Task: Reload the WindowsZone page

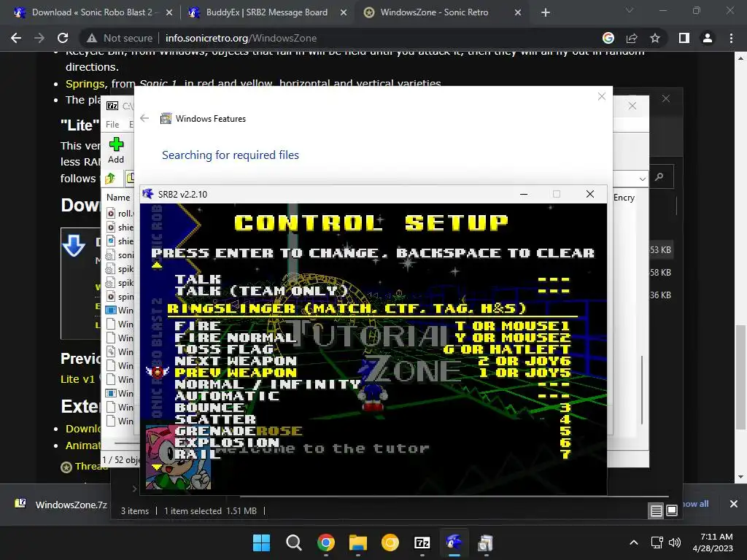Action: (63, 38)
